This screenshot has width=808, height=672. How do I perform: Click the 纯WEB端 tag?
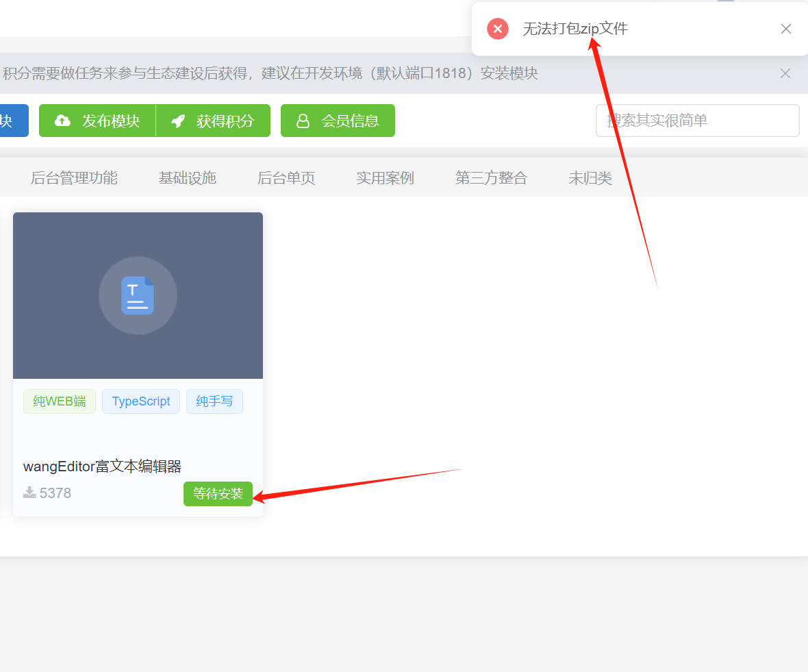click(60, 401)
